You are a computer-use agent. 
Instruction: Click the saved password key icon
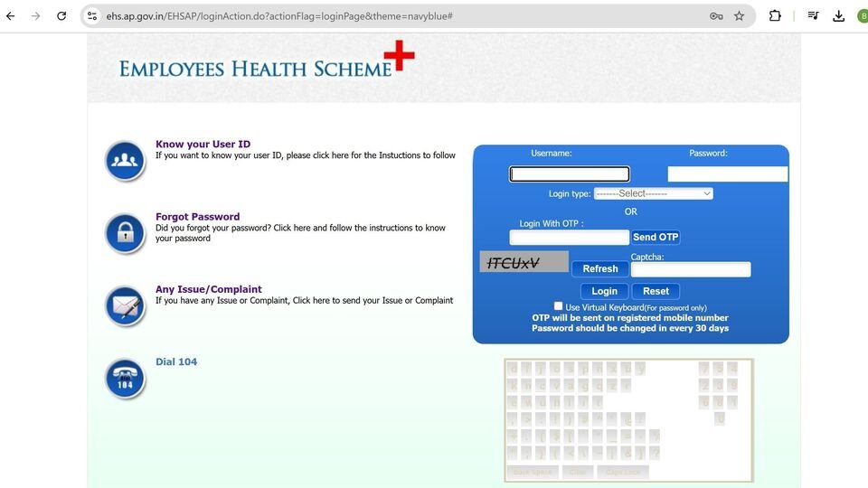pos(716,16)
